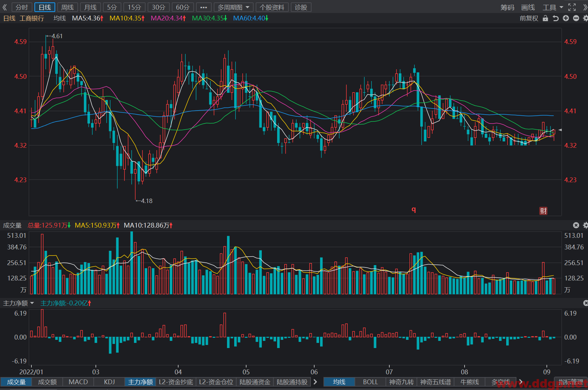Open the 筹码 chip distribution panel
The height and width of the screenshot is (390, 588).
click(x=507, y=8)
